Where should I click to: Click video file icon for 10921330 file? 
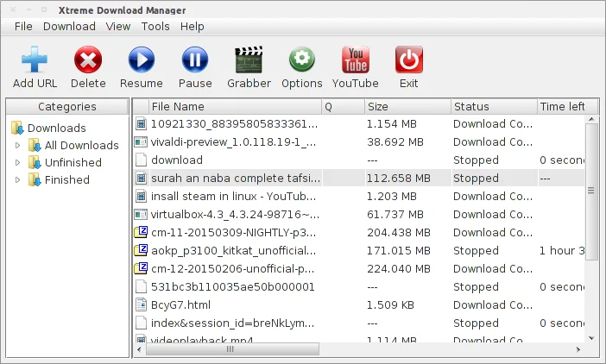point(141,123)
